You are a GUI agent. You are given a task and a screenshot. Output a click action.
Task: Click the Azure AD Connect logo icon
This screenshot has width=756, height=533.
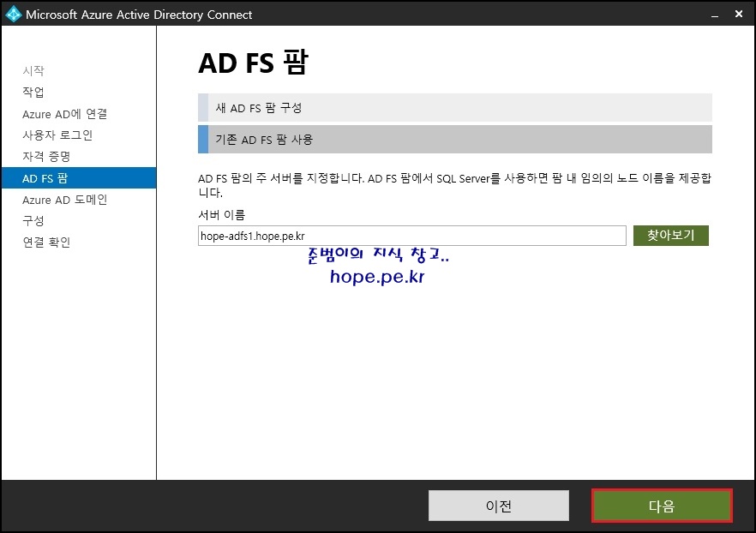14,14
